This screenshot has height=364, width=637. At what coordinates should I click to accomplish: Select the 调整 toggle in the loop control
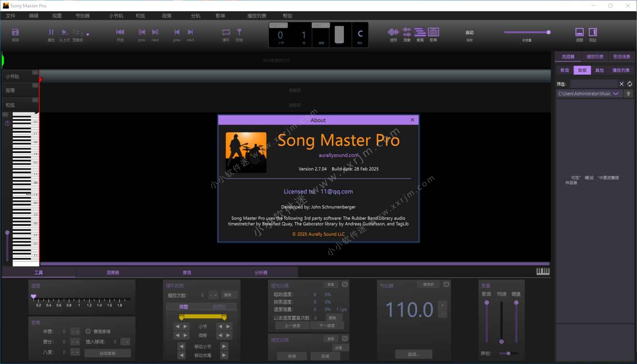pyautogui.click(x=184, y=307)
